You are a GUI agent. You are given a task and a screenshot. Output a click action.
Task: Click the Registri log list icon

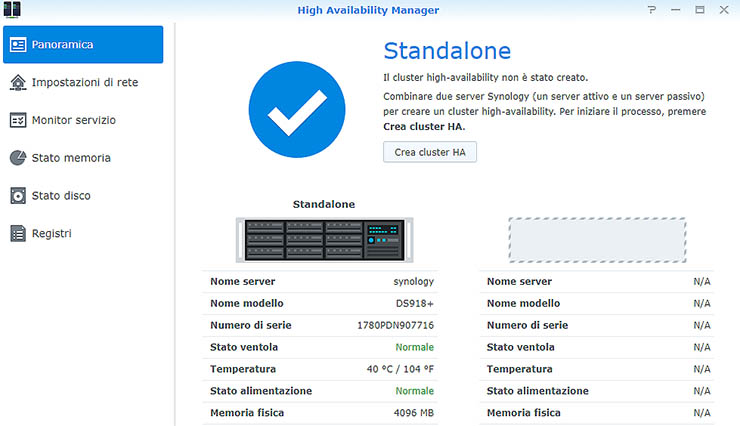[18, 234]
